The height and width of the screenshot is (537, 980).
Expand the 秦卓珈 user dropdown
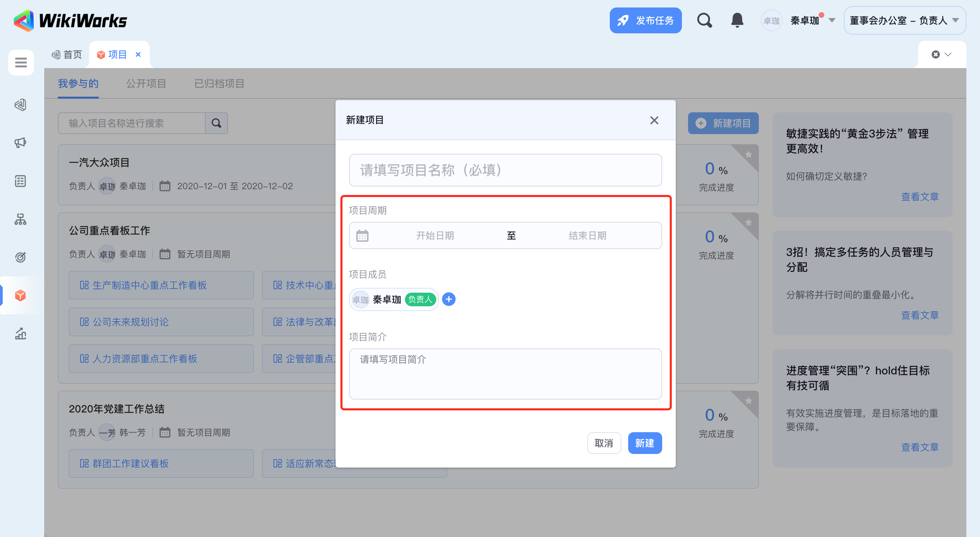click(832, 20)
